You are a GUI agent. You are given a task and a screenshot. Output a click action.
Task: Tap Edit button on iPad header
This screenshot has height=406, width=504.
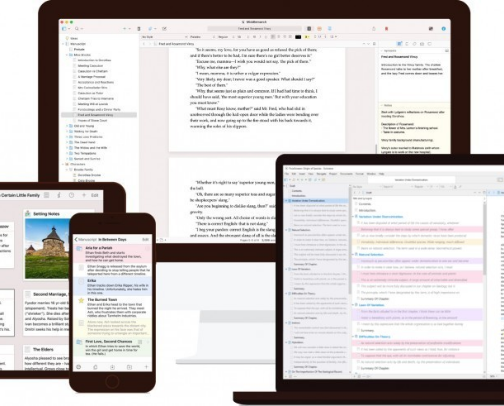point(95,195)
